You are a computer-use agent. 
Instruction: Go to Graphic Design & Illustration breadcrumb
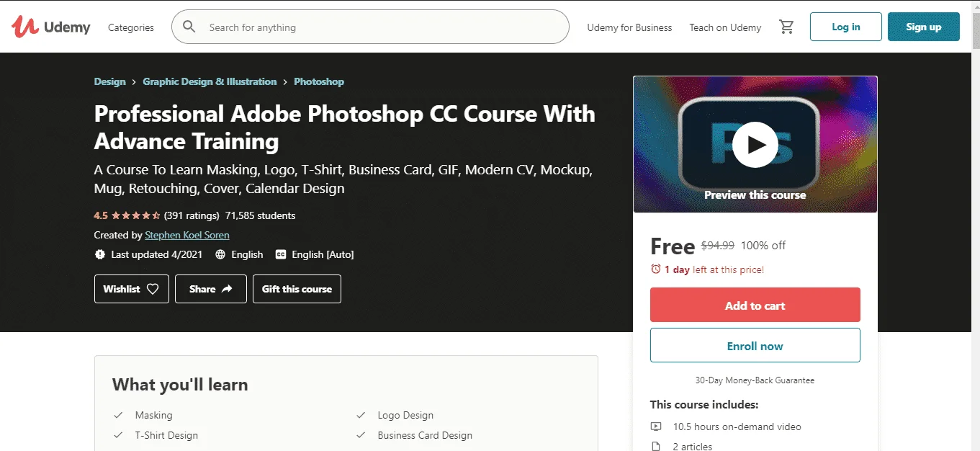coord(210,81)
